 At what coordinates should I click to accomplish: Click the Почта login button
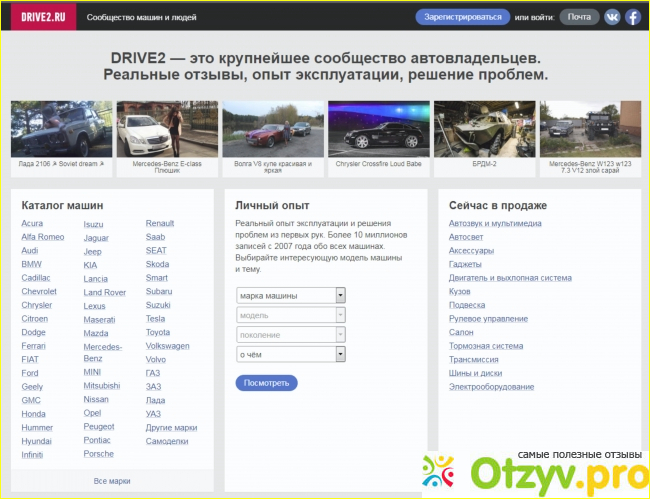pos(579,17)
